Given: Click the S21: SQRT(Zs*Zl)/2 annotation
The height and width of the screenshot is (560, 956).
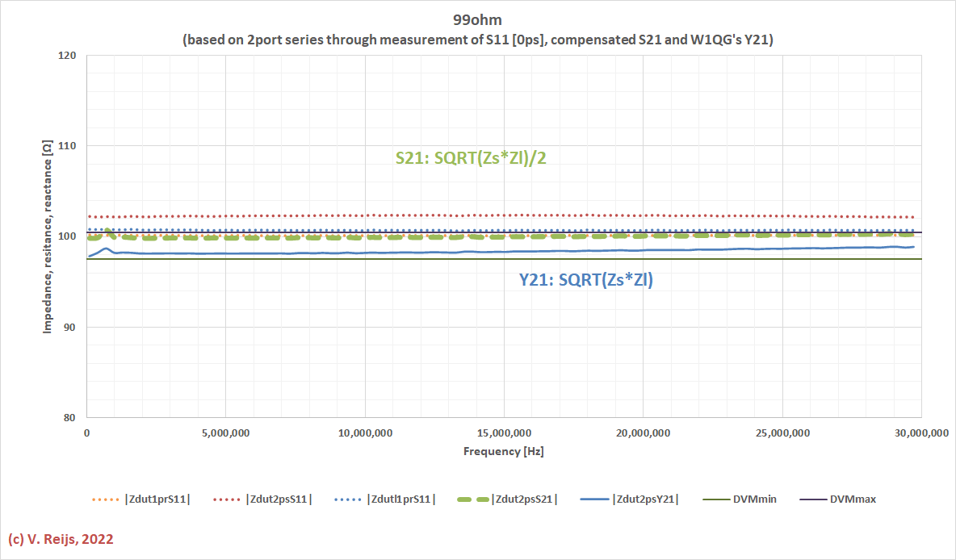Looking at the screenshot, I should click(x=471, y=158).
